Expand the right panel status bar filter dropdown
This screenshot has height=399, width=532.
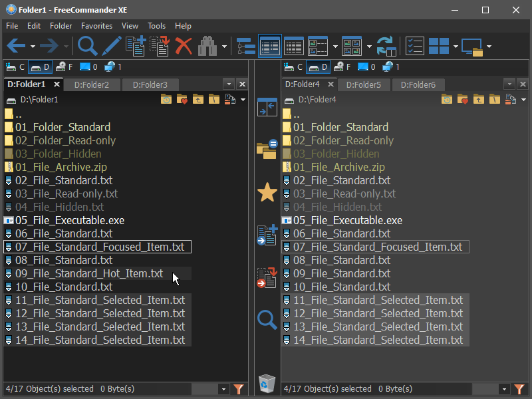503,389
